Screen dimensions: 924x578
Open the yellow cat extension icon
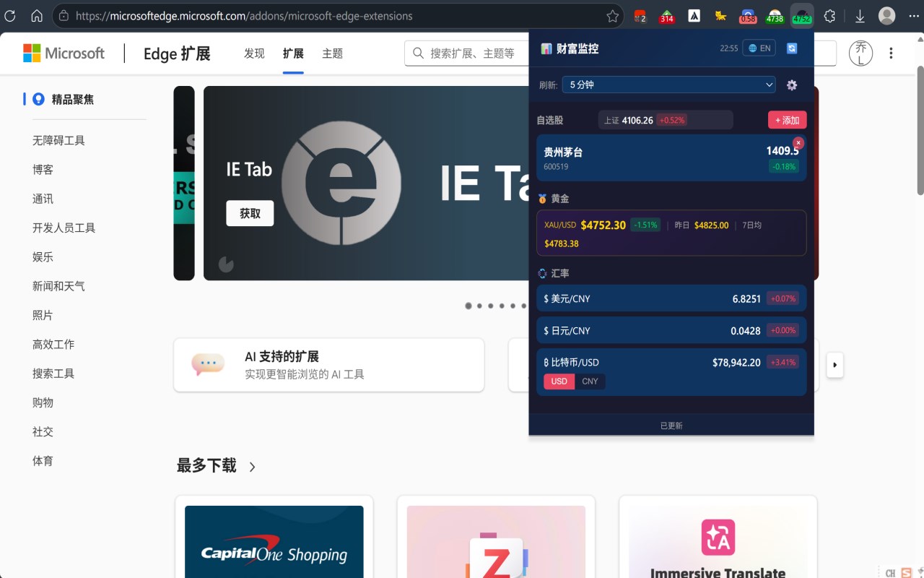720,16
